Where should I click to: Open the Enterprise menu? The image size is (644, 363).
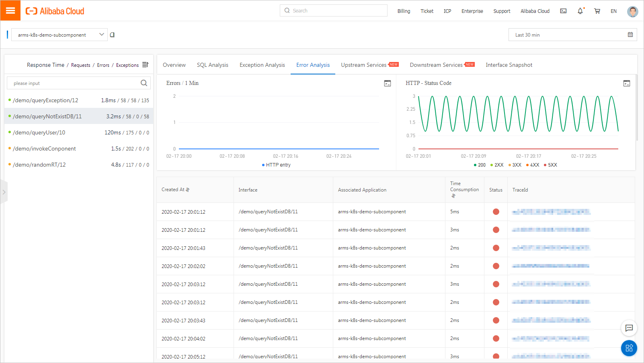[472, 11]
